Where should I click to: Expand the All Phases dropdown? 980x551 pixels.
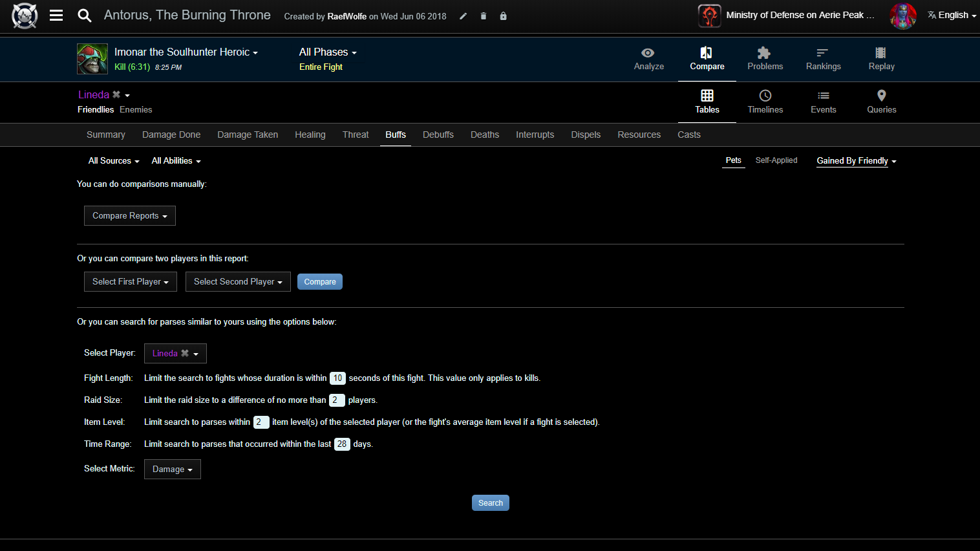(x=328, y=52)
